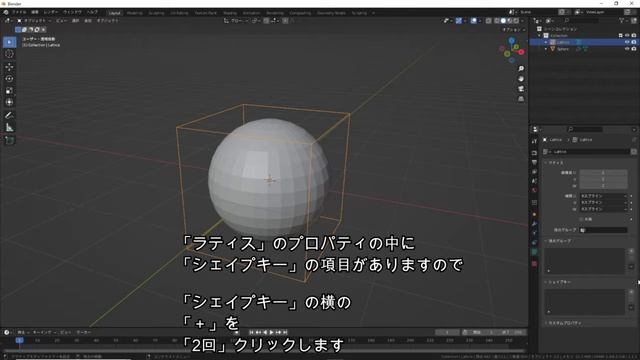The height and width of the screenshot is (360, 640).
Task: Collapse the Vertex Groups panel header
Action: click(x=559, y=241)
